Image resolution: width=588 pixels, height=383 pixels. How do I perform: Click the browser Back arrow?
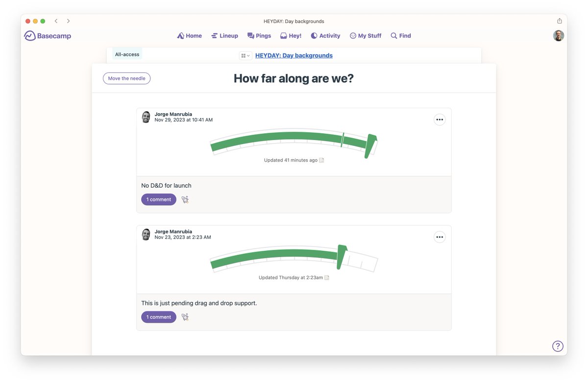click(x=56, y=21)
